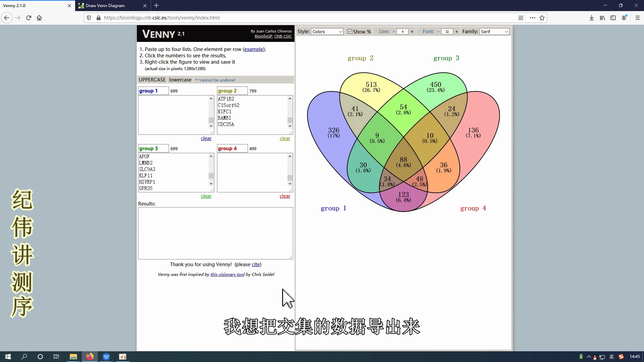Click the UPPERCASE conversion icon
Screen dimensions: 644x362
coord(153,79)
